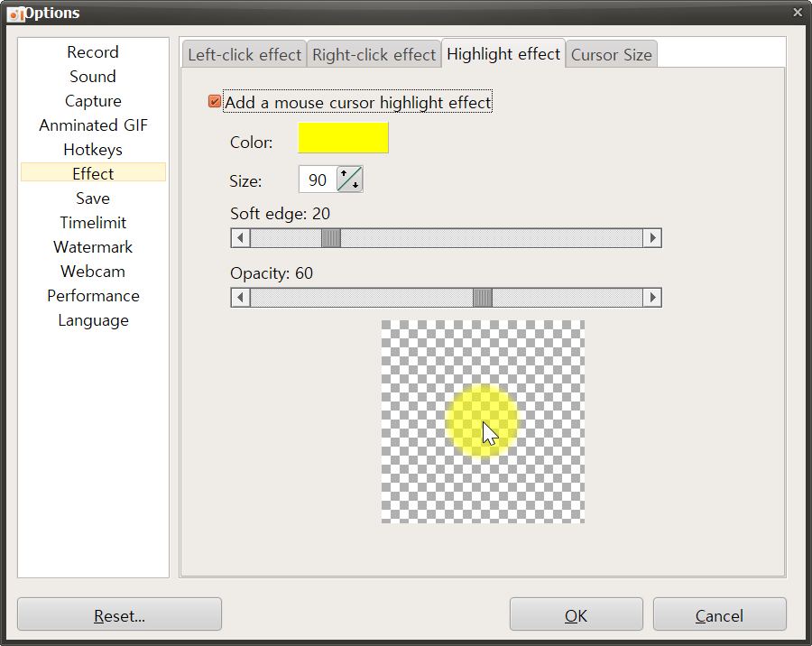Click the Opacity slider handle
812x646 pixels.
(x=483, y=297)
